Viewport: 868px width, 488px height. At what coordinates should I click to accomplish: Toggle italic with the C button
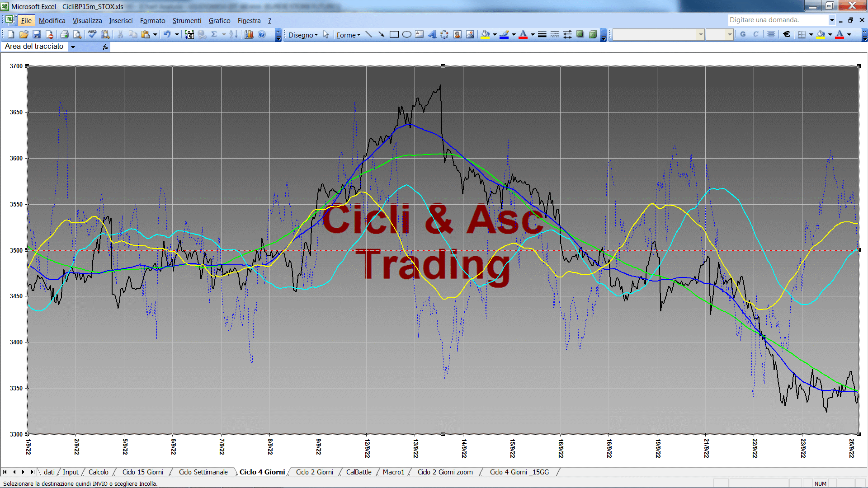755,34
